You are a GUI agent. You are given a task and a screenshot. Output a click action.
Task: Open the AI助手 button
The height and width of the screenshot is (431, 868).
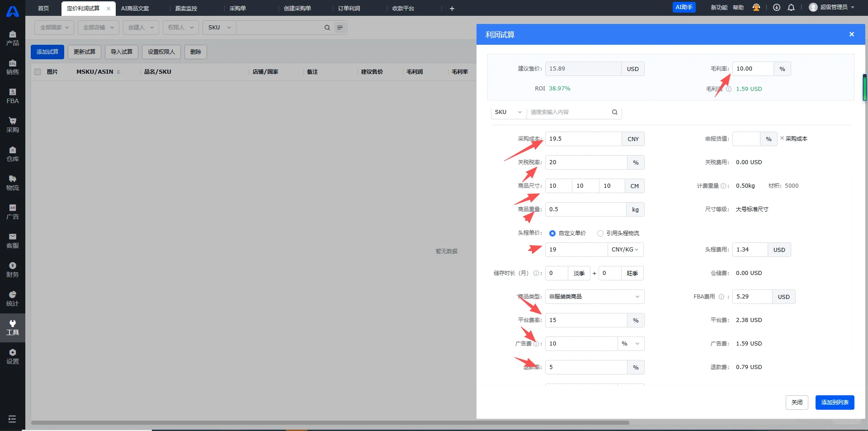pyautogui.click(x=684, y=7)
